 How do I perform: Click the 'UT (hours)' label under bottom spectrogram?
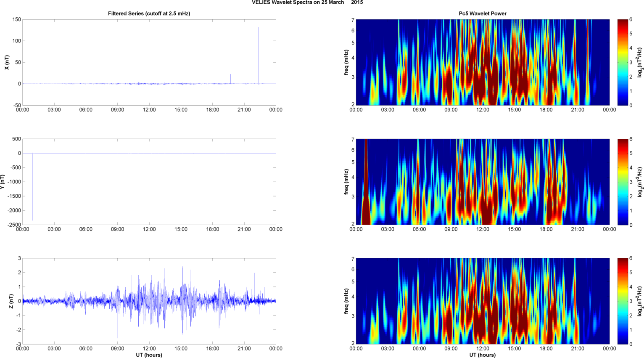483,355
